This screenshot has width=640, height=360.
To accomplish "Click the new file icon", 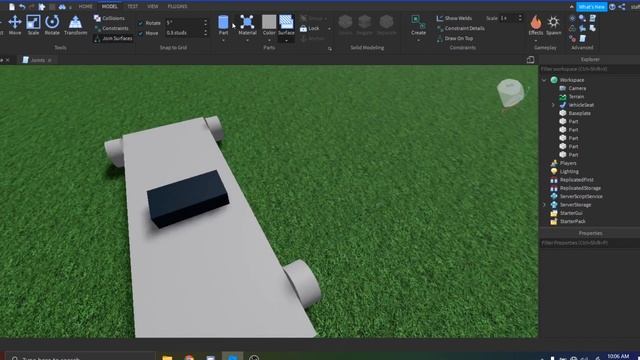I will tap(12, 7).
